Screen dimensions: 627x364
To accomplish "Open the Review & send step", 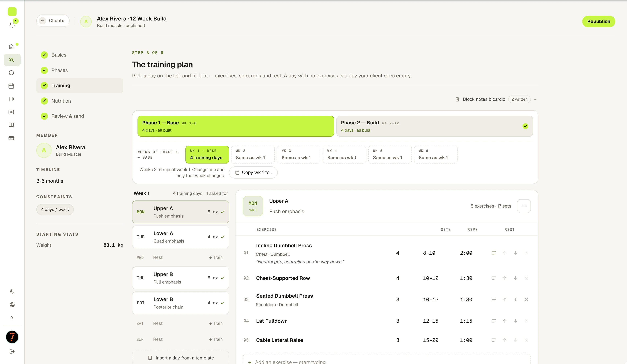I will pyautogui.click(x=80, y=116).
